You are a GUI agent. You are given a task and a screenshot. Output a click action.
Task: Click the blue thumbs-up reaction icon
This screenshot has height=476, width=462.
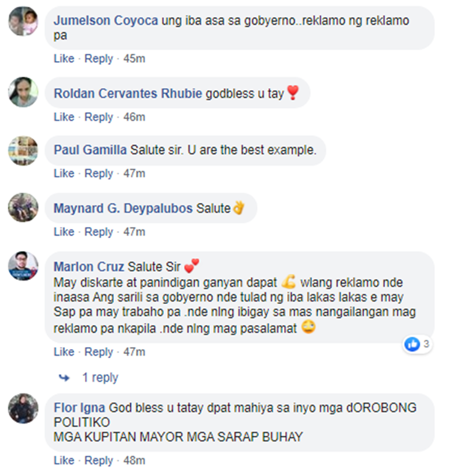[x=412, y=344]
